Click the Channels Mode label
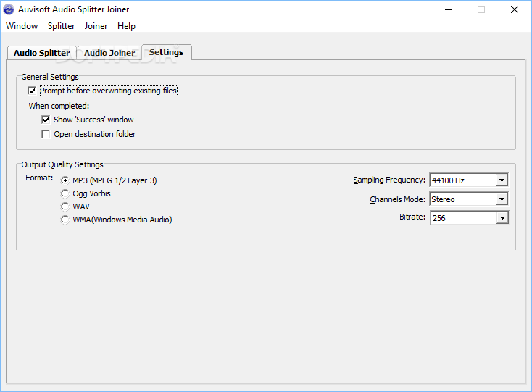 (x=398, y=199)
